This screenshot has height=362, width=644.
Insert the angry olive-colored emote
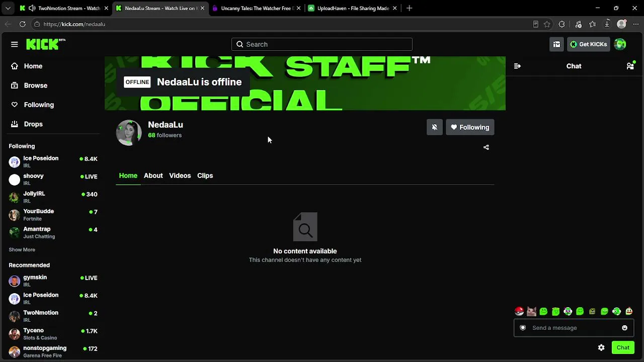coord(592,311)
